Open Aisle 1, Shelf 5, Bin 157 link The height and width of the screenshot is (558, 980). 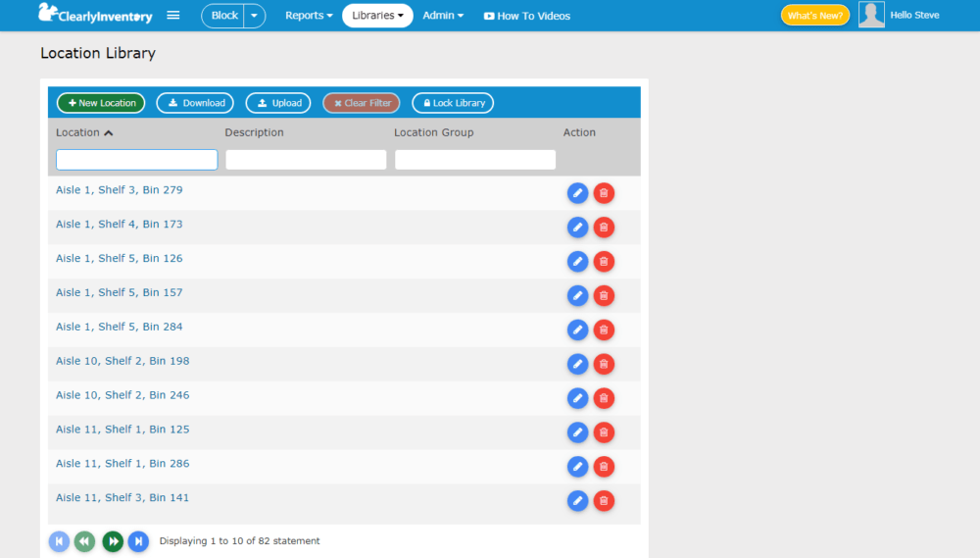click(x=120, y=293)
